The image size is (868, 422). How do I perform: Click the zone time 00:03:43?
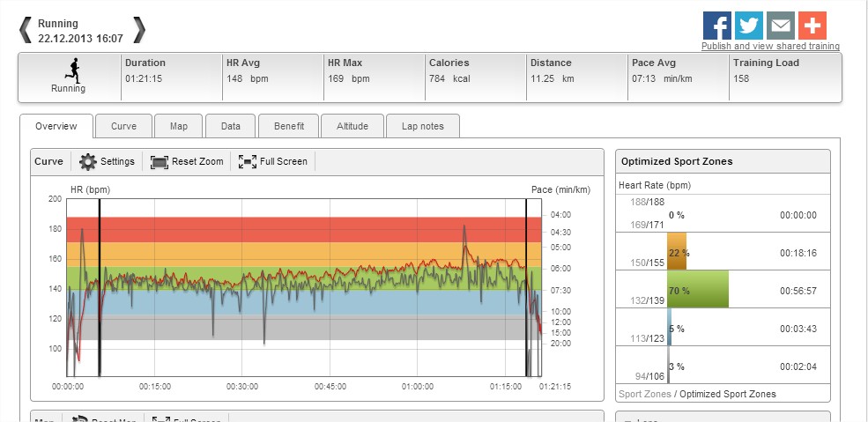tap(798, 329)
